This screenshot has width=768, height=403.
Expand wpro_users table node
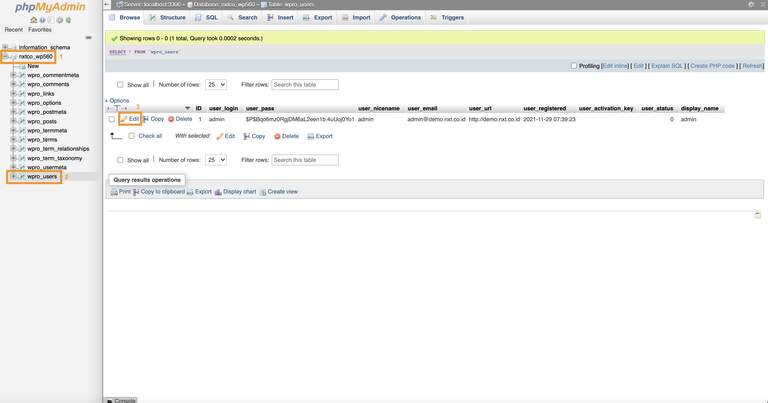13,176
